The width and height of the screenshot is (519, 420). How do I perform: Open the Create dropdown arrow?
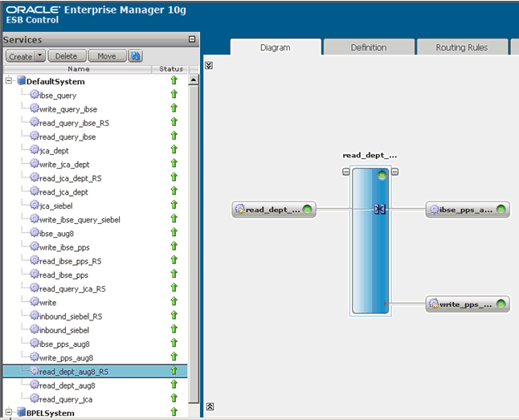pos(39,56)
